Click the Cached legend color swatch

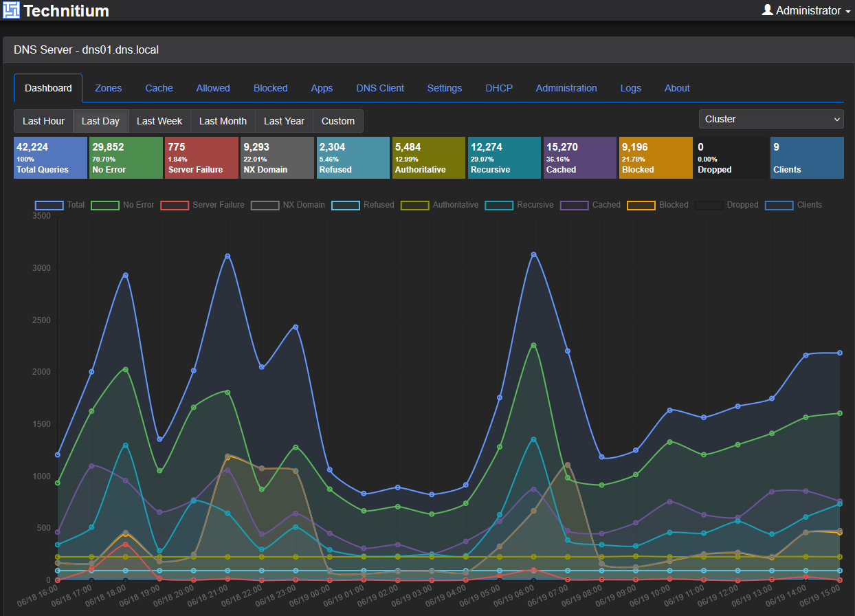tap(574, 205)
